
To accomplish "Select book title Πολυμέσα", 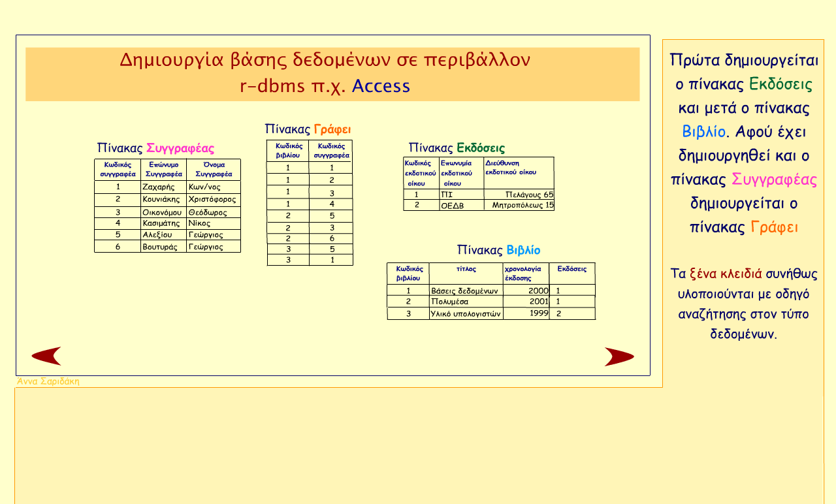I will point(449,302).
